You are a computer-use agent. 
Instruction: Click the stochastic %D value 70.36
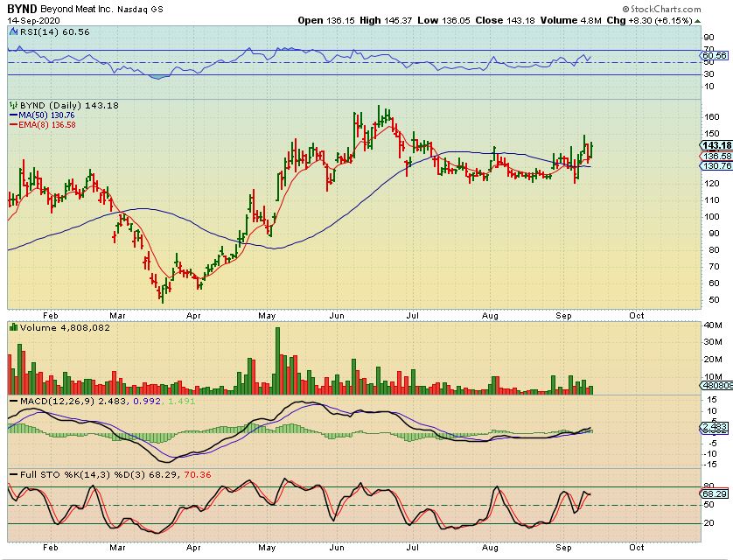[198, 475]
